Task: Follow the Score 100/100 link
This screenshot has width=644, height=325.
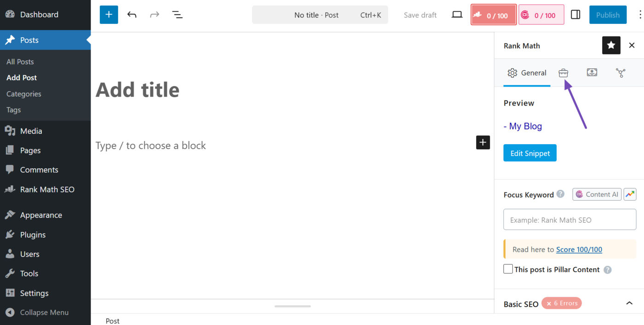Action: point(579,250)
